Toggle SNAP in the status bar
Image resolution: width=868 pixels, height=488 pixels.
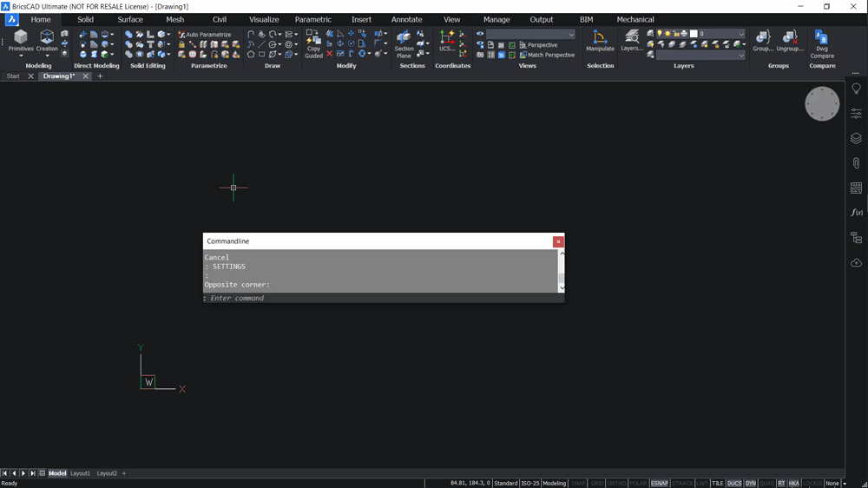578,484
